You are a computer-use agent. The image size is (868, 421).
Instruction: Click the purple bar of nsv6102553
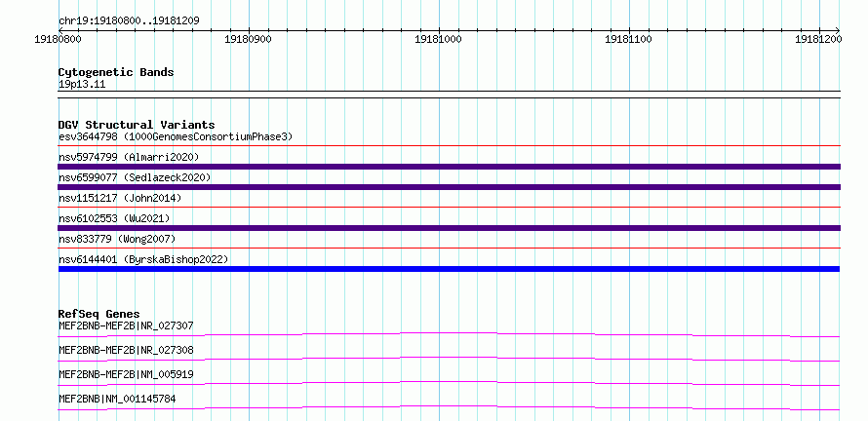pyautogui.click(x=449, y=228)
